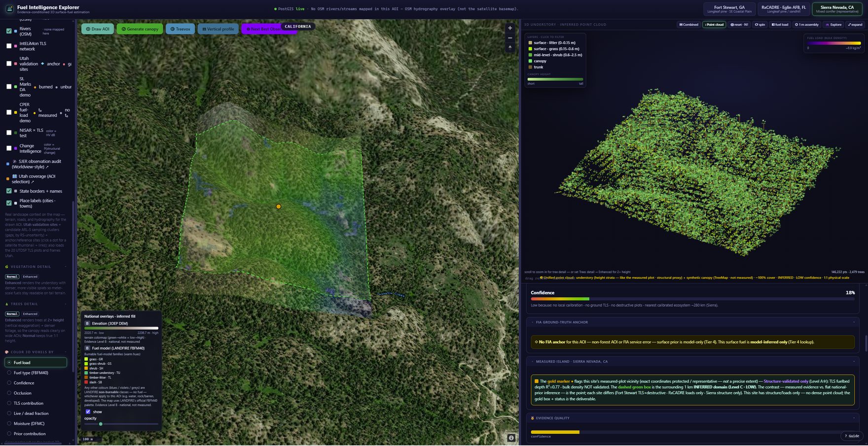Set Vegetation Detail to Normal

tap(12, 276)
